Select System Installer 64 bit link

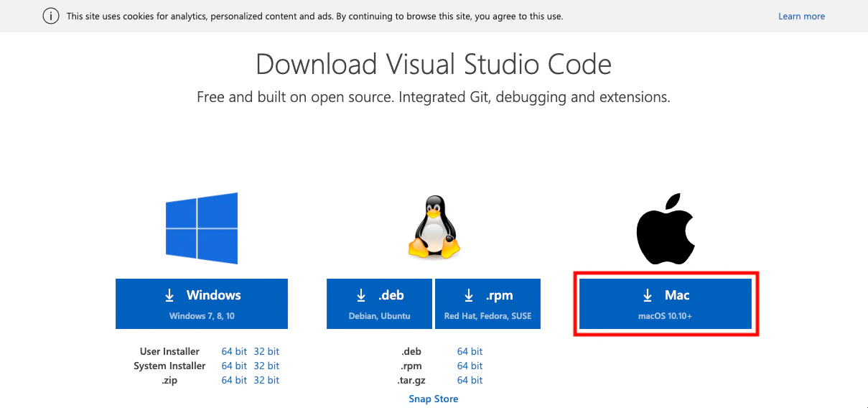(x=234, y=366)
